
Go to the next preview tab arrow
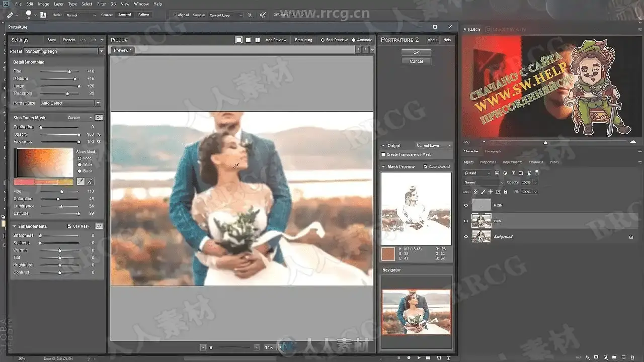click(x=365, y=50)
